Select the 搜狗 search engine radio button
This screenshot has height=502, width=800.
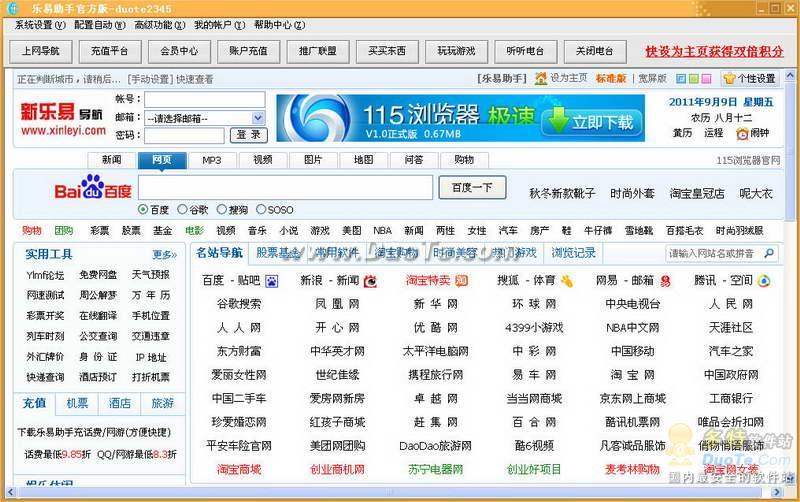221,209
